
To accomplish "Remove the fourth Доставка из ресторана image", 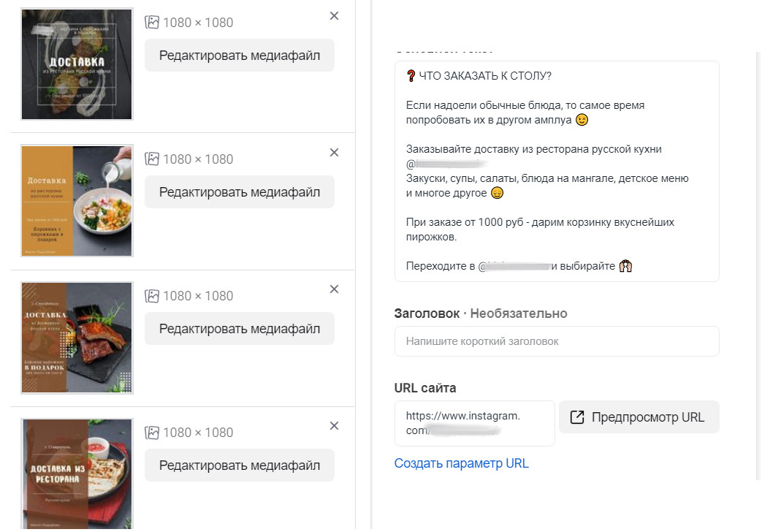I will (334, 426).
